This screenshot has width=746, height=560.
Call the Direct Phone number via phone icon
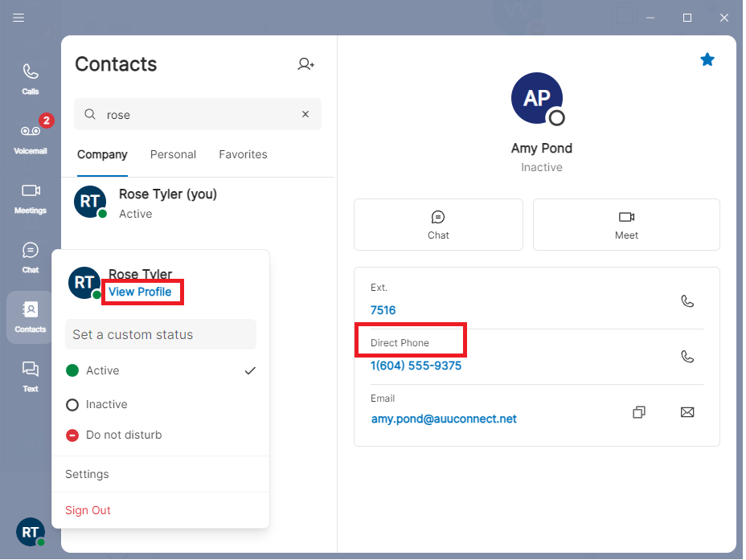pos(687,357)
